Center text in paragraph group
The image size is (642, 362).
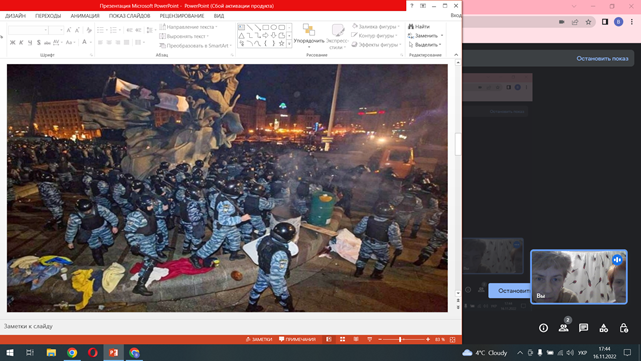(109, 42)
